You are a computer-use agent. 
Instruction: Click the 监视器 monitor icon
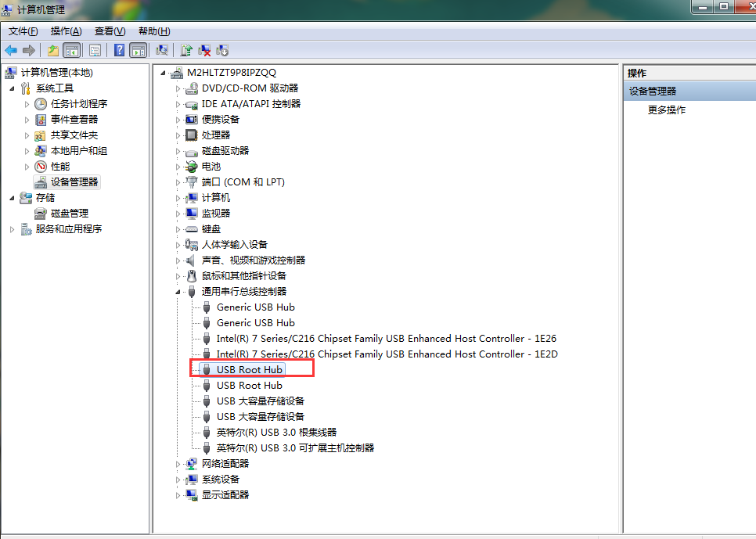click(192, 213)
